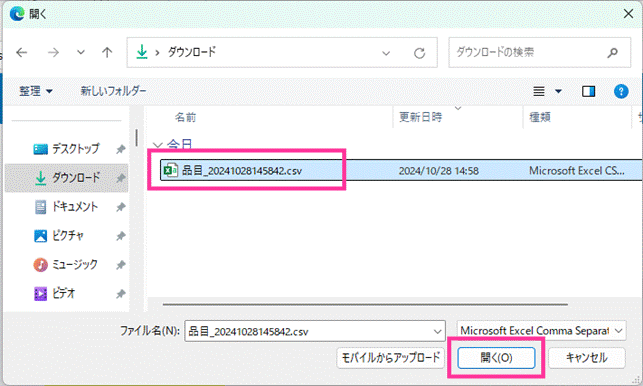
Task: Open ミュージック in the sidebar
Action: point(66,265)
